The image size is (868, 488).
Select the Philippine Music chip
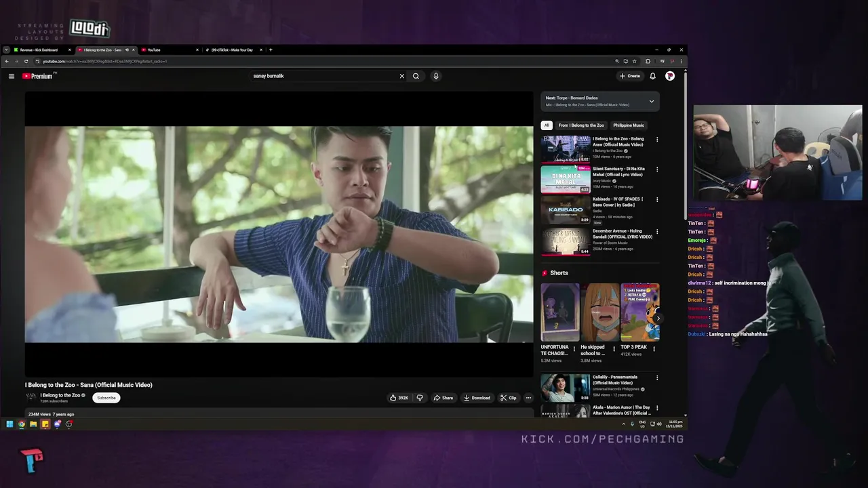pos(629,125)
